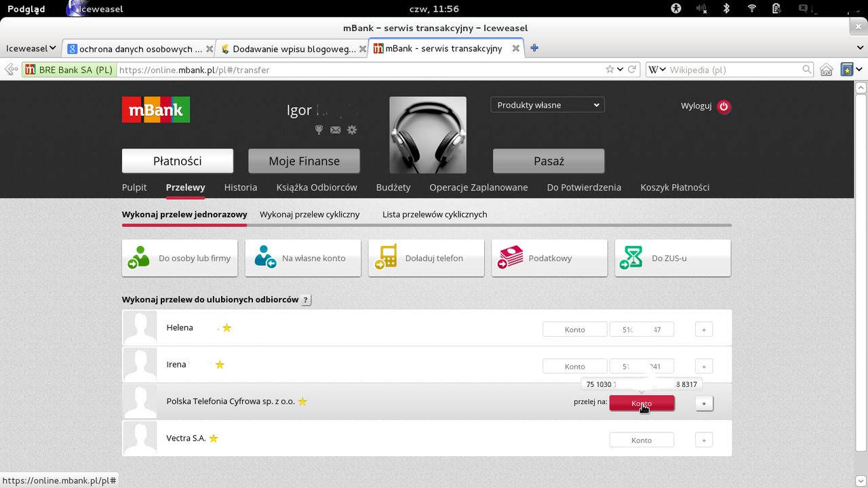The height and width of the screenshot is (488, 868).
Task: Open the Produkty własne dropdown
Action: tap(547, 105)
